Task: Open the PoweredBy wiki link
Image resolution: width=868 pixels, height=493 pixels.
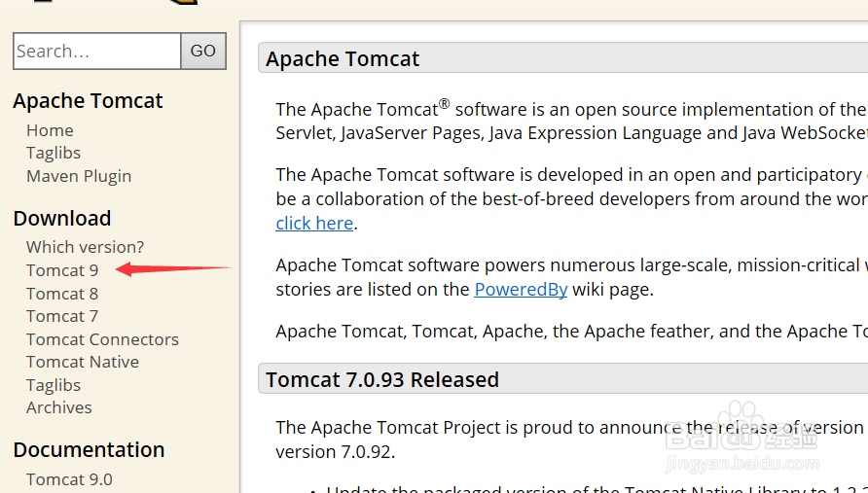Action: click(521, 290)
